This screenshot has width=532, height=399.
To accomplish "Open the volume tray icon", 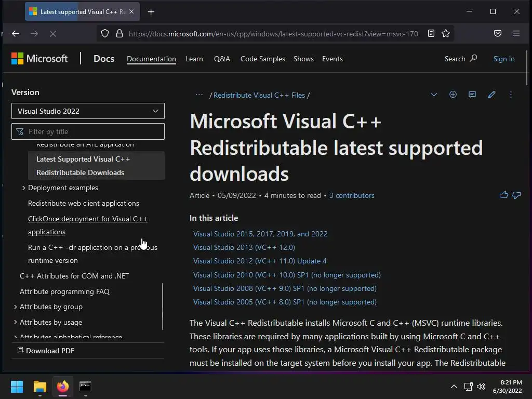I will click(481, 387).
